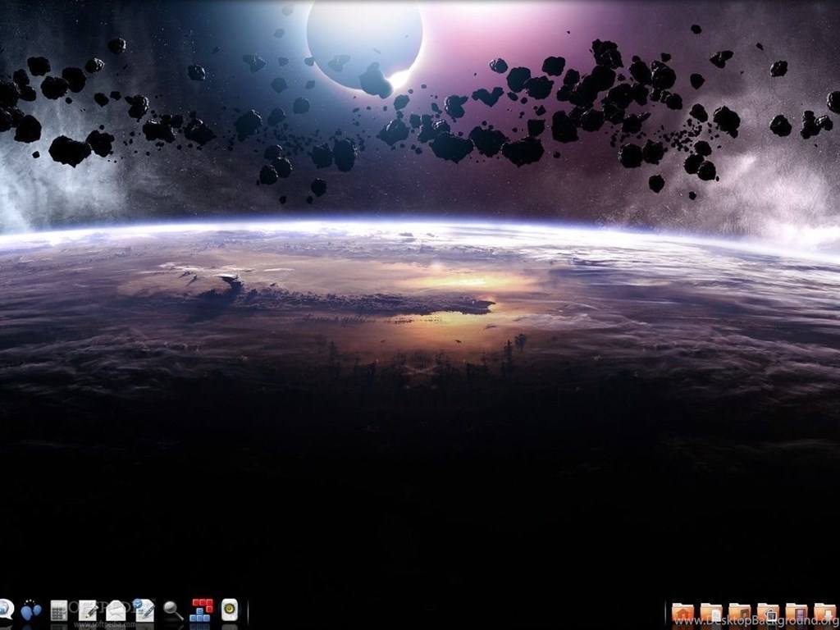Launch the blue instant messenger buddies icon

31,610
